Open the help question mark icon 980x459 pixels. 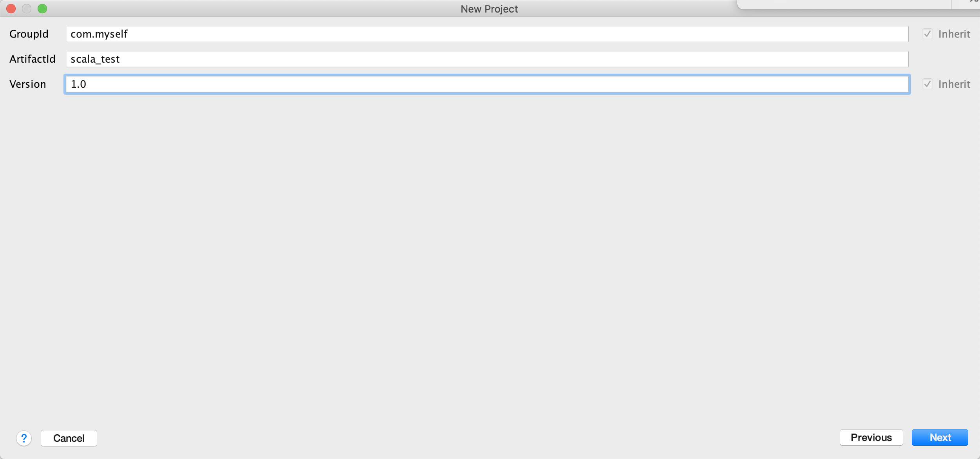click(x=24, y=438)
